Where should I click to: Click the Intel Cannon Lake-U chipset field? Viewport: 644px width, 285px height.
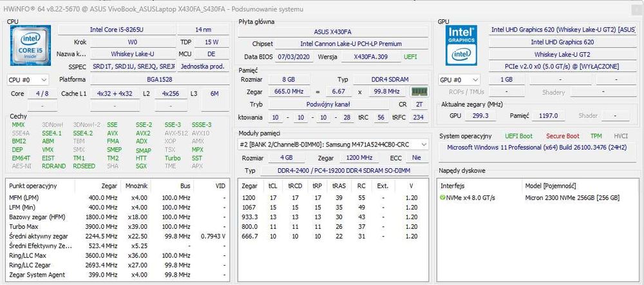click(351, 44)
